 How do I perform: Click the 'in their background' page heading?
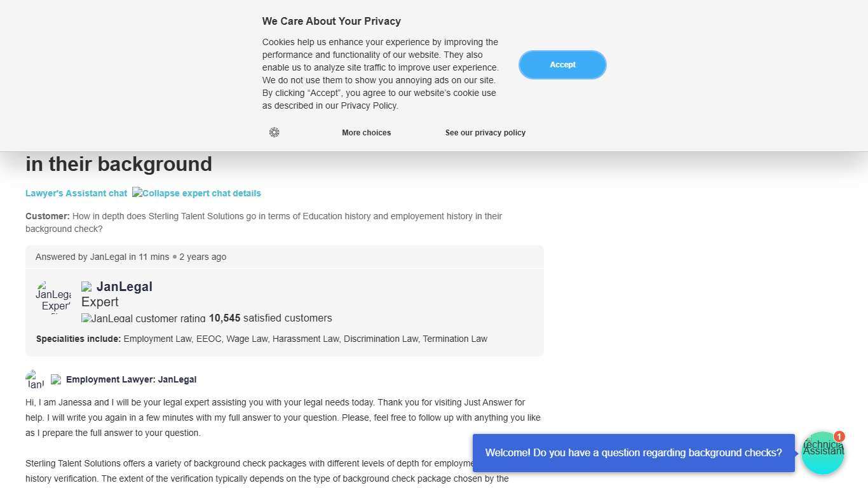[x=119, y=164]
